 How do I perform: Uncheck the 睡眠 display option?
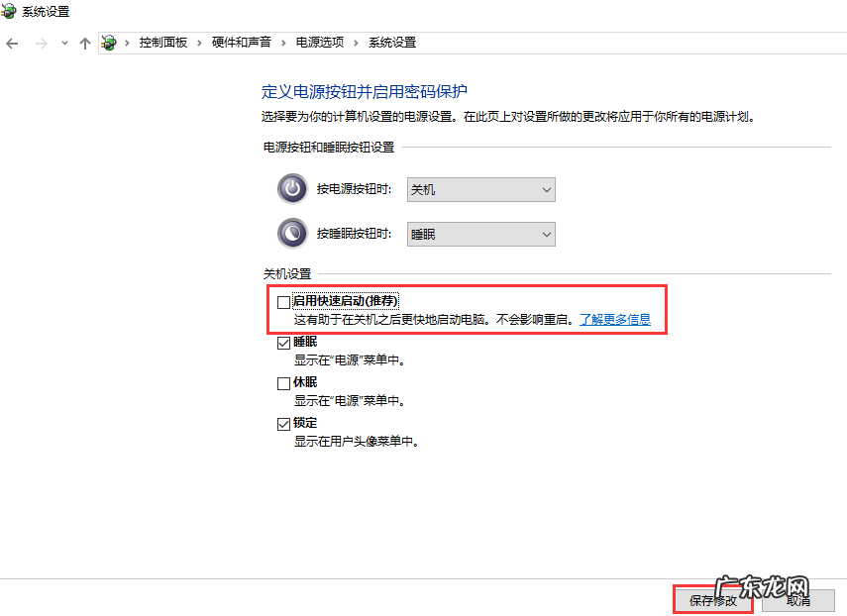click(283, 342)
